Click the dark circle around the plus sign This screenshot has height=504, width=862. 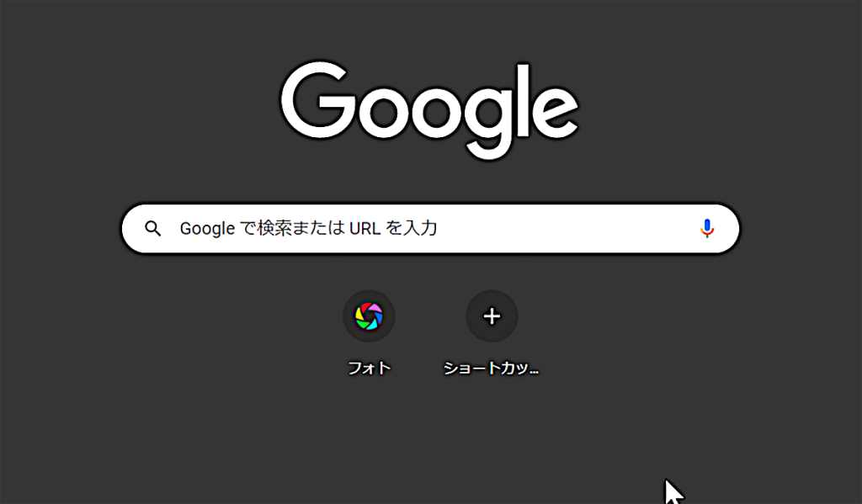pyautogui.click(x=492, y=316)
